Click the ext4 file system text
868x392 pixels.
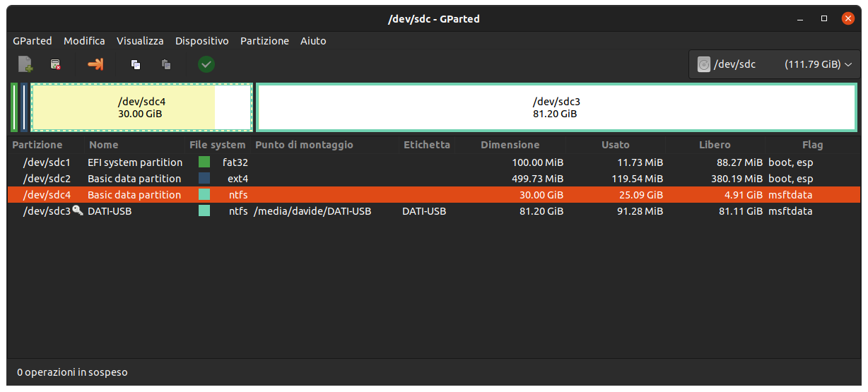(237, 178)
